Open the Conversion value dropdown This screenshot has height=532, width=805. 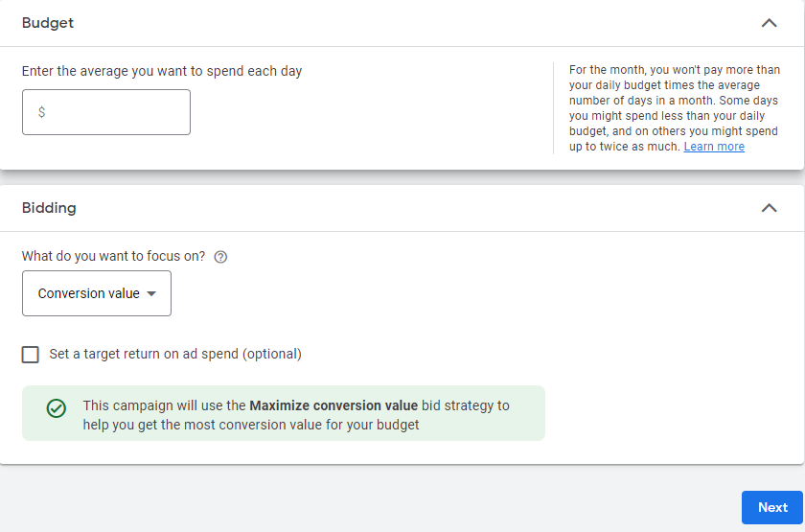(97, 293)
